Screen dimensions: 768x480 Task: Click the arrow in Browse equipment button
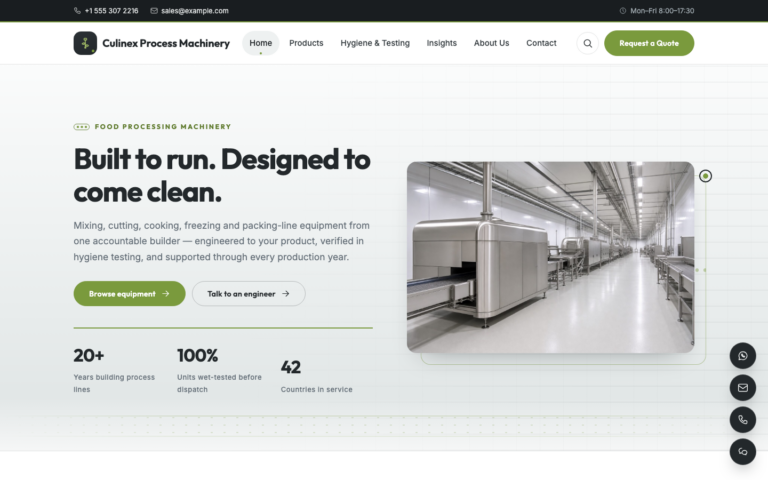click(166, 294)
